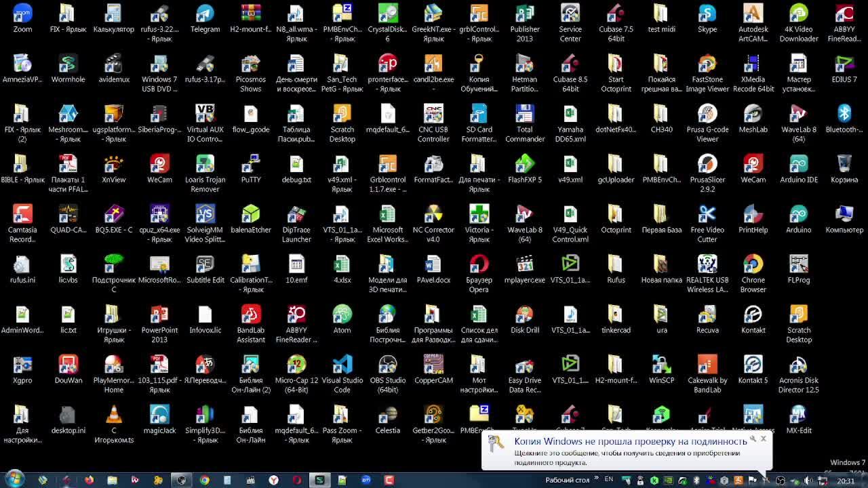Open Firefox from the taskbar
868x488 pixels.
click(x=89, y=480)
